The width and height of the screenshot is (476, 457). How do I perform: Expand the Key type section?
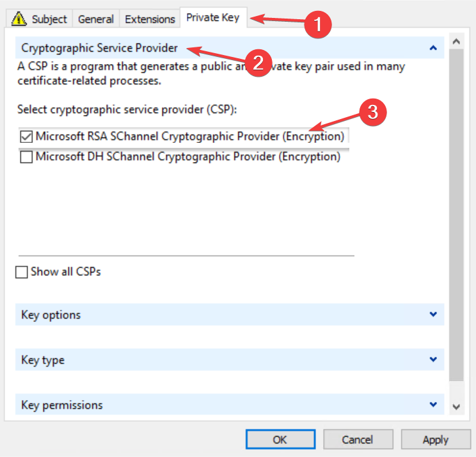point(433,360)
